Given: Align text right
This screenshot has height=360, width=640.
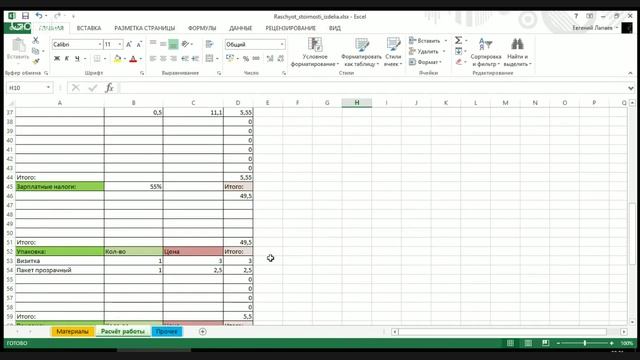Looking at the screenshot, I should click(173, 59).
